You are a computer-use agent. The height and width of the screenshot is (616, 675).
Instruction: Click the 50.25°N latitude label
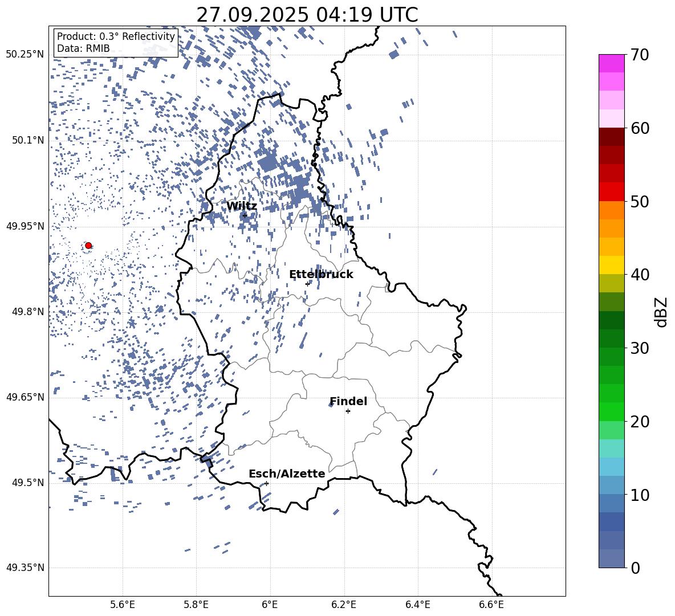(25, 55)
